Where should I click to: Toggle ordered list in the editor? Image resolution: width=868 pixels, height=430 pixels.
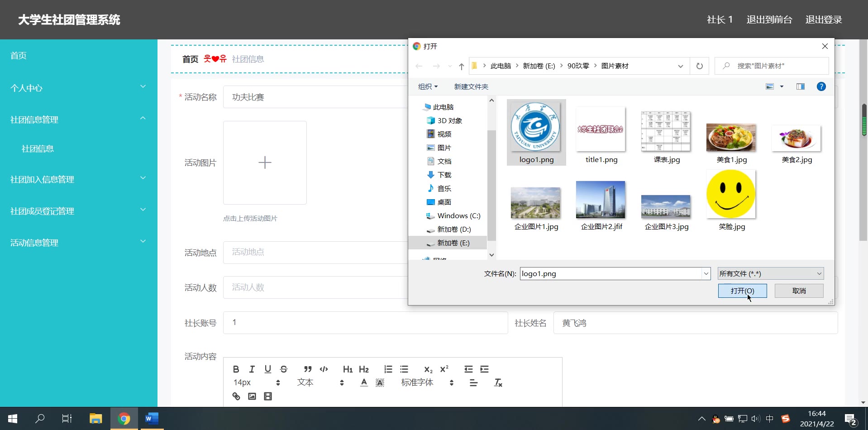click(x=388, y=369)
